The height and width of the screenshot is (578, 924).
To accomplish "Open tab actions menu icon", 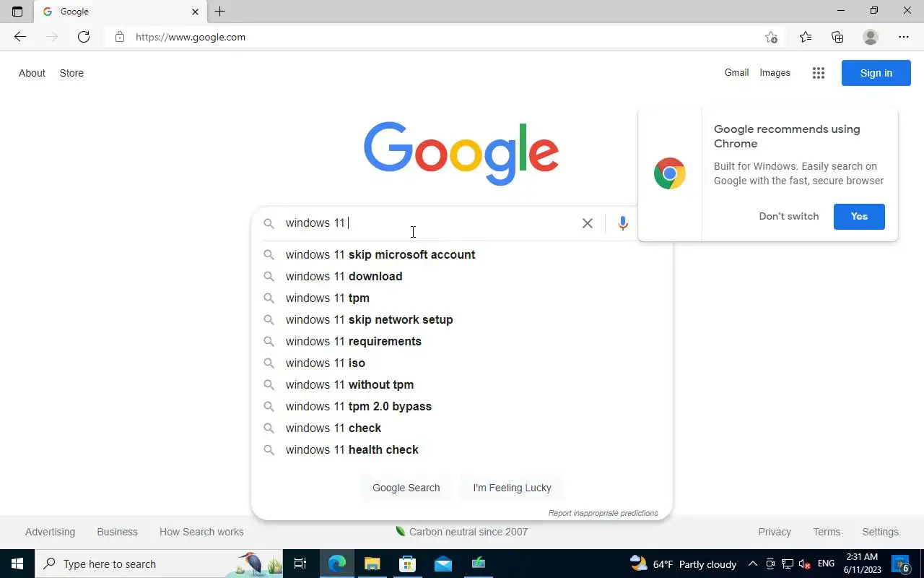I will pos(17,12).
